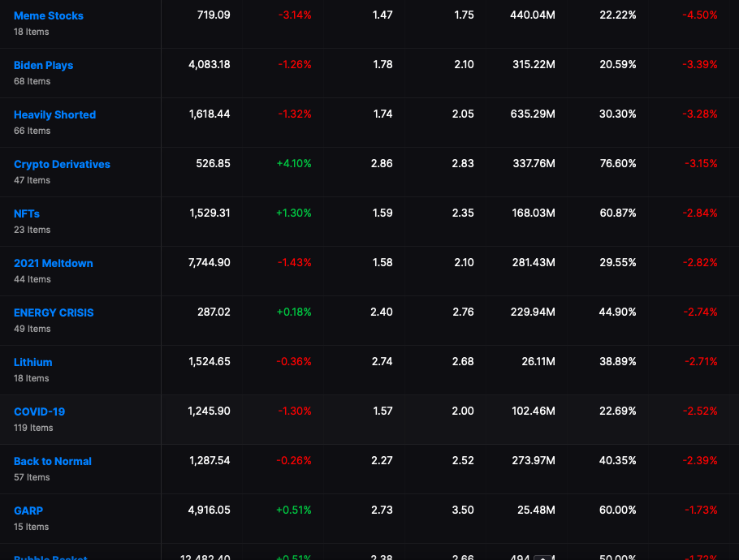Click the -2.82% value in 2021 Meltdown row
The image size is (739, 560).
tap(700, 262)
